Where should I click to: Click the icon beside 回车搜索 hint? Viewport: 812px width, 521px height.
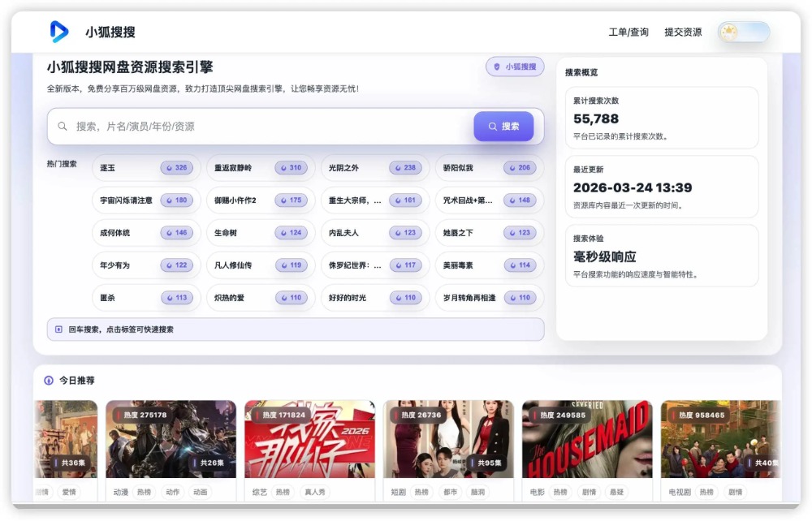point(58,329)
